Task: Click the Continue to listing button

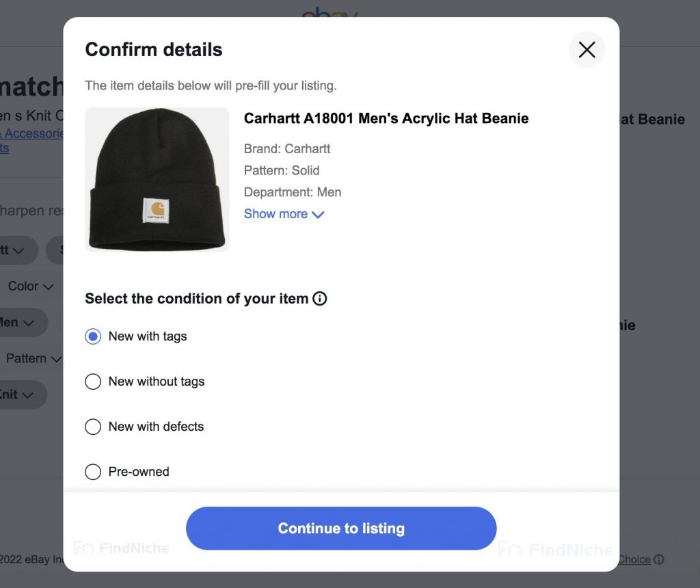Action: point(341,528)
